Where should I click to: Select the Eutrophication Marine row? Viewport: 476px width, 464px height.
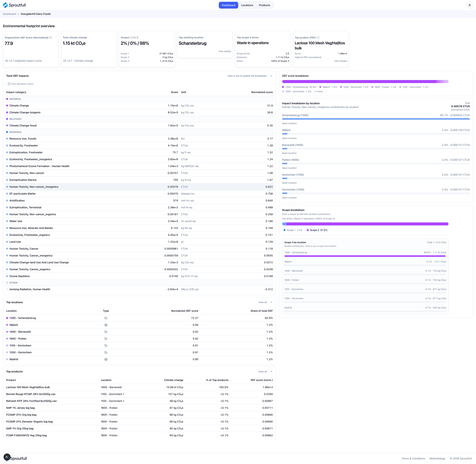pyautogui.click(x=140, y=180)
